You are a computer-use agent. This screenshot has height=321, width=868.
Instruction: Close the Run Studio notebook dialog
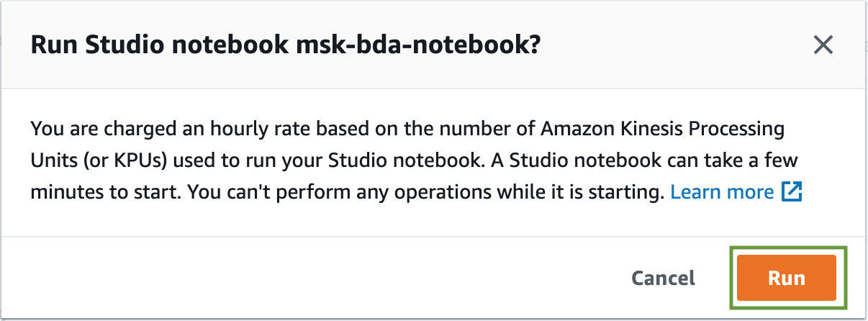click(823, 45)
